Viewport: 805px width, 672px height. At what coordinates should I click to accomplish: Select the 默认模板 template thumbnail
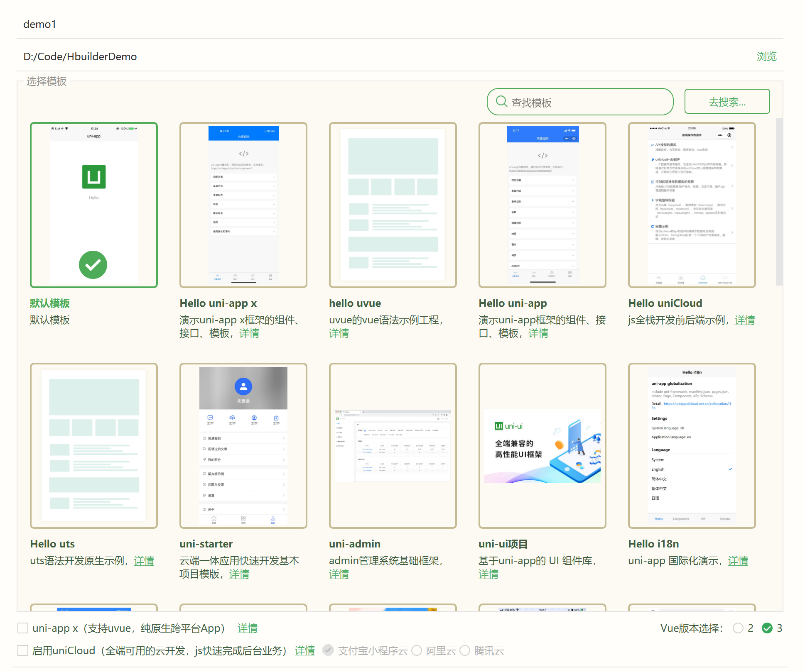[94, 205]
